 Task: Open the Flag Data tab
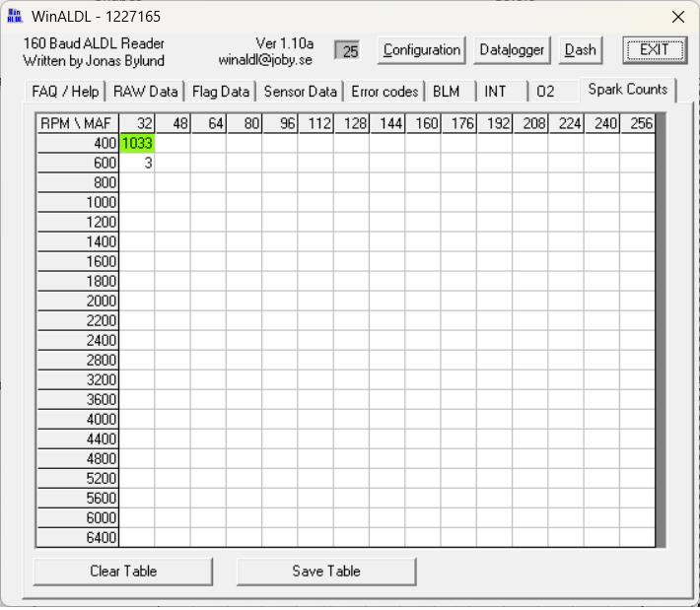(221, 92)
